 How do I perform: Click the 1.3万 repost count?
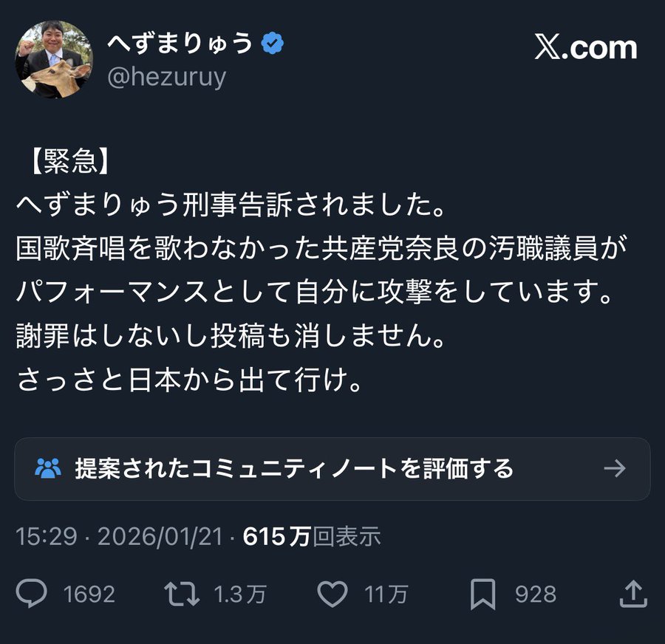coord(240,594)
